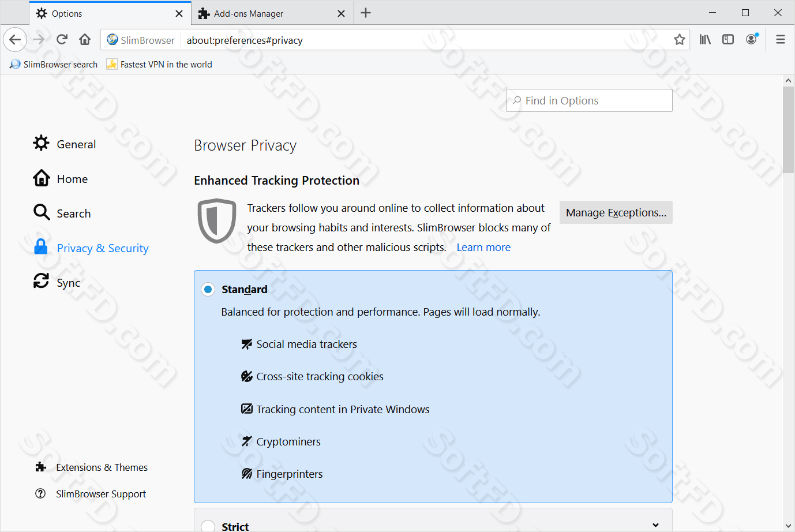Open Extensions & Themes link
This screenshot has height=532, width=795.
click(x=91, y=467)
